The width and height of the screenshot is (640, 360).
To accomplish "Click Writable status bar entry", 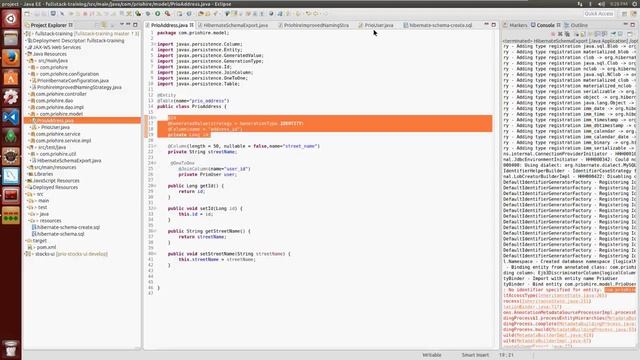I will point(432,355).
